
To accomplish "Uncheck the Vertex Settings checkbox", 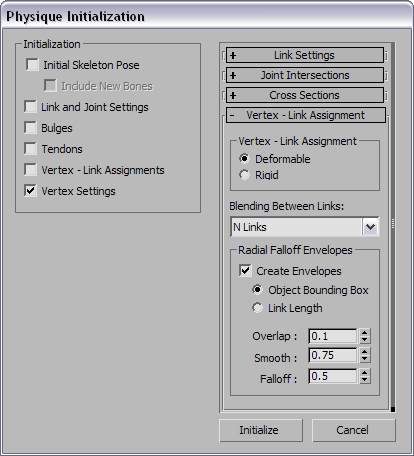I will [30, 191].
